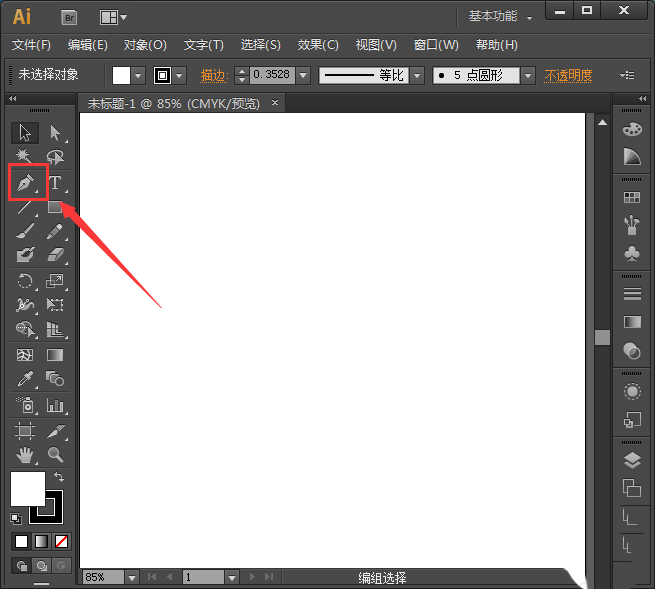
Task: Open the 文件(F) menu
Action: (31, 45)
